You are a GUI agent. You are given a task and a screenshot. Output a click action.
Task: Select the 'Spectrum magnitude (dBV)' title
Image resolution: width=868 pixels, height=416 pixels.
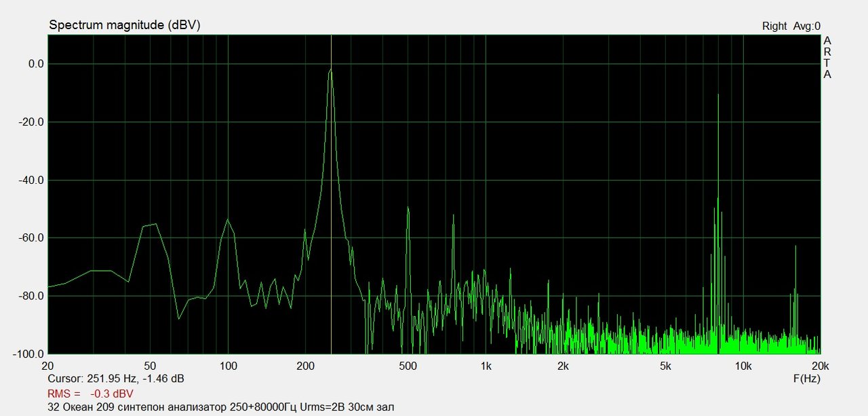click(124, 25)
